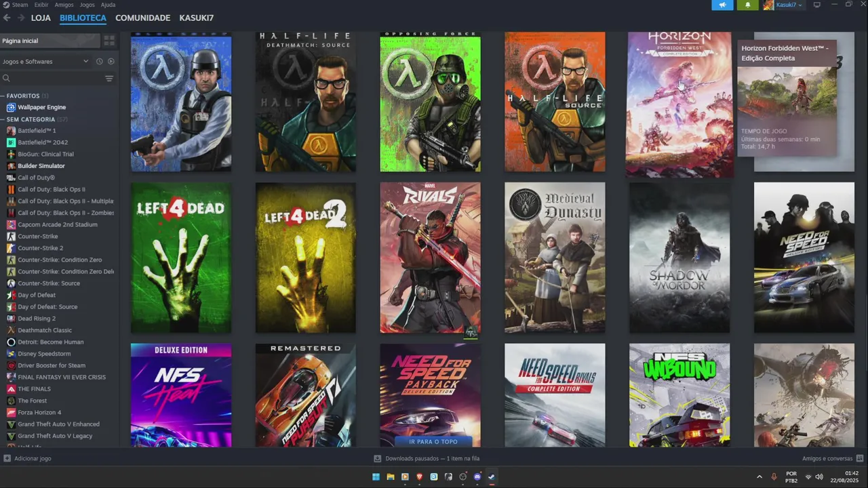Image resolution: width=868 pixels, height=488 pixels.
Task: Open the Marvel Rivals cover
Action: click(x=430, y=258)
